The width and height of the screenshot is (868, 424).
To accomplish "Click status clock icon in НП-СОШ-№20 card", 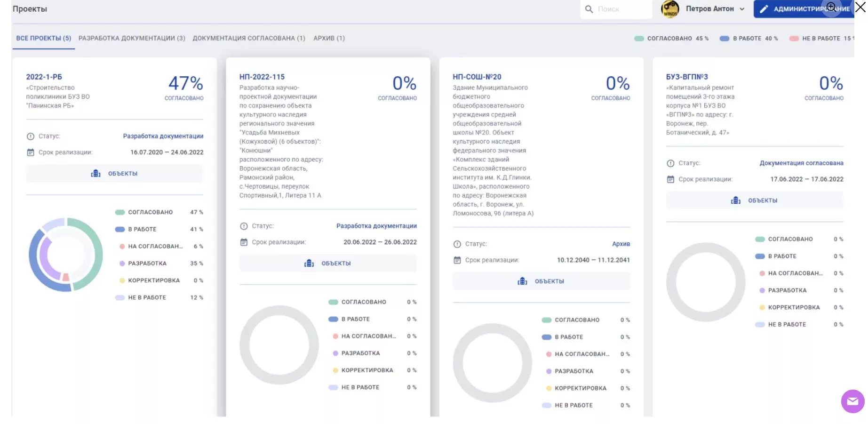I will click(457, 244).
